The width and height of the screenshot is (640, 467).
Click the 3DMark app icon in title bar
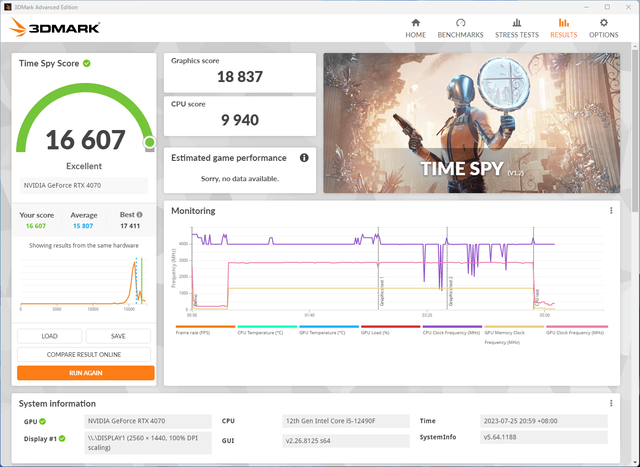pos(7,7)
